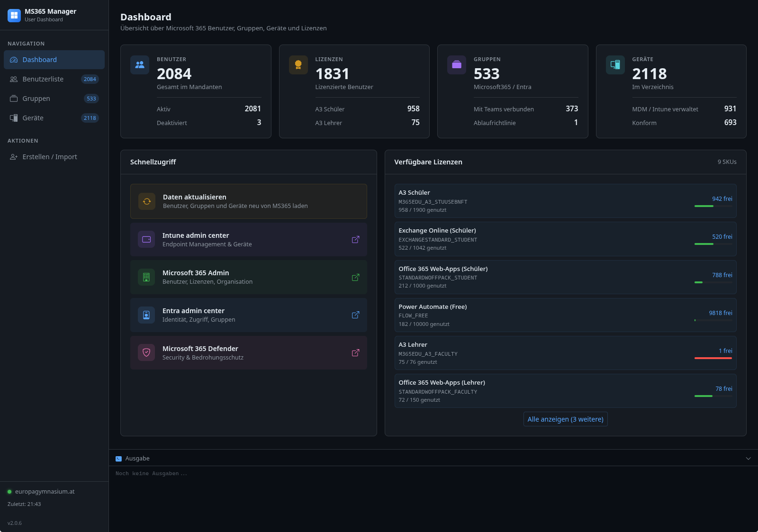Screen dimensions: 758x532
Task: Click the MS365 Manager logo icon
Action: (14, 16)
